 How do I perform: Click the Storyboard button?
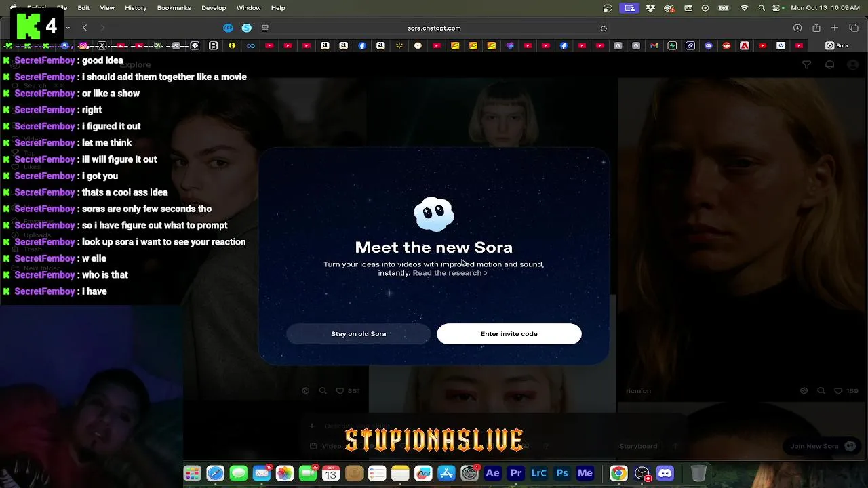click(x=638, y=446)
